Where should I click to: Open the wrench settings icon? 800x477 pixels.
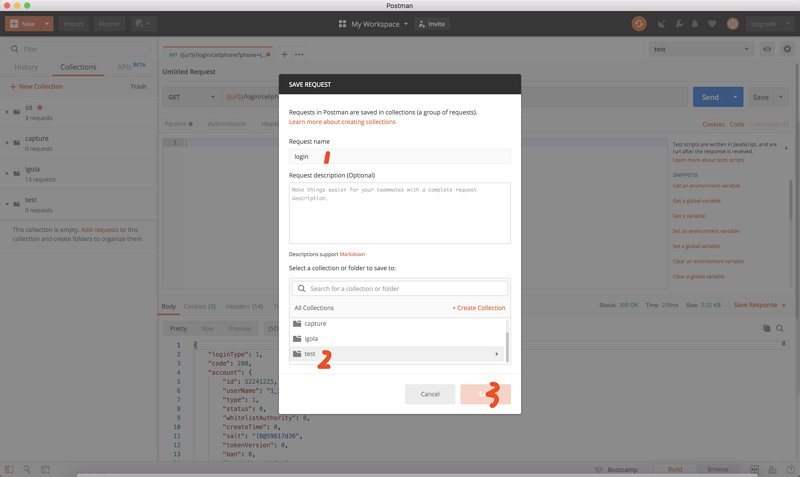[679, 24]
